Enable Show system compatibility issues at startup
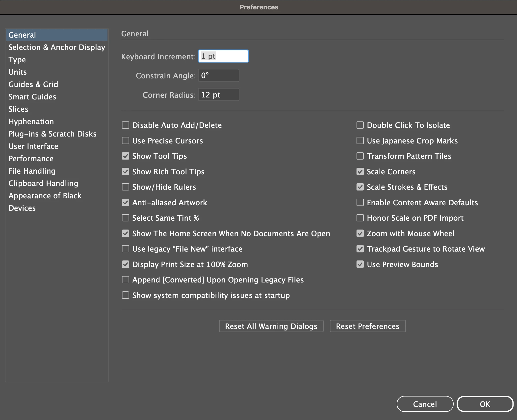The height and width of the screenshot is (420, 517). point(126,295)
